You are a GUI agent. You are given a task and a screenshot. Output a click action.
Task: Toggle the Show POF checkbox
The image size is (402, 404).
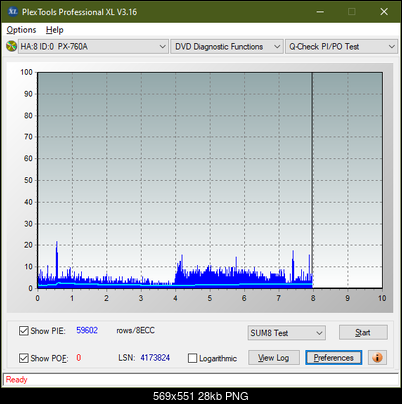pos(24,358)
